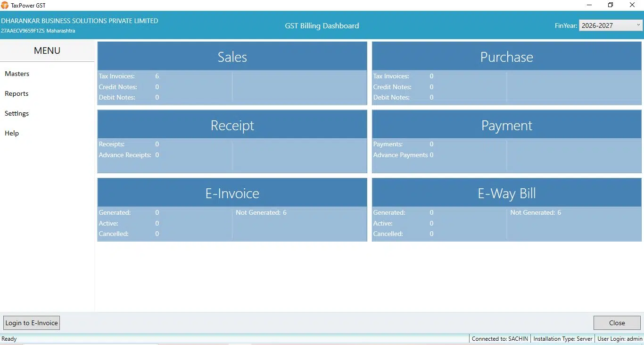Open the FinYear 2026-2027 dropdown
The image size is (644, 345).
point(611,25)
